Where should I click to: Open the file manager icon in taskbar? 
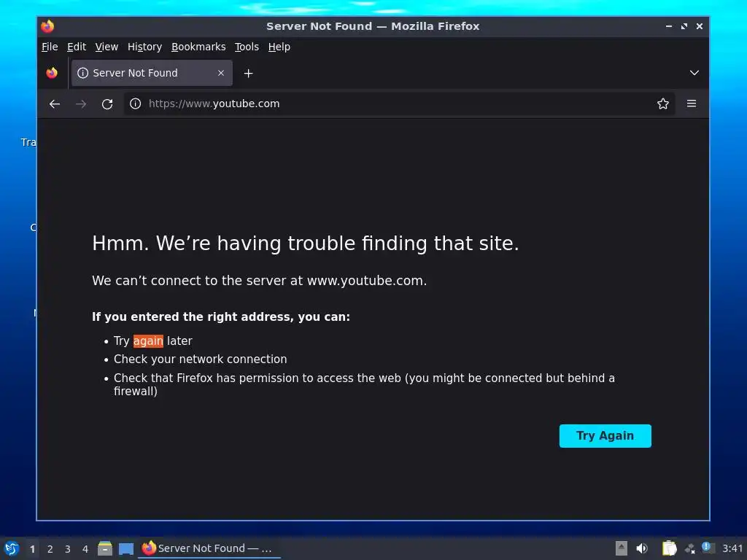coord(105,548)
